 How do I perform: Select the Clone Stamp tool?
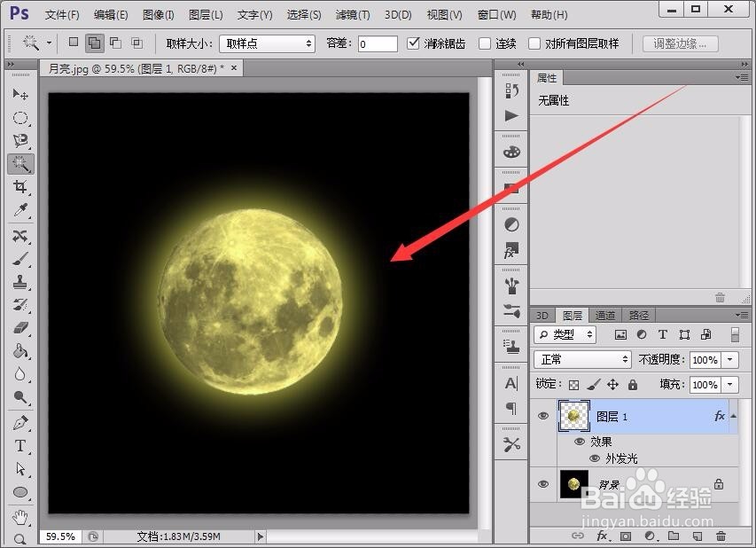pos(20,282)
